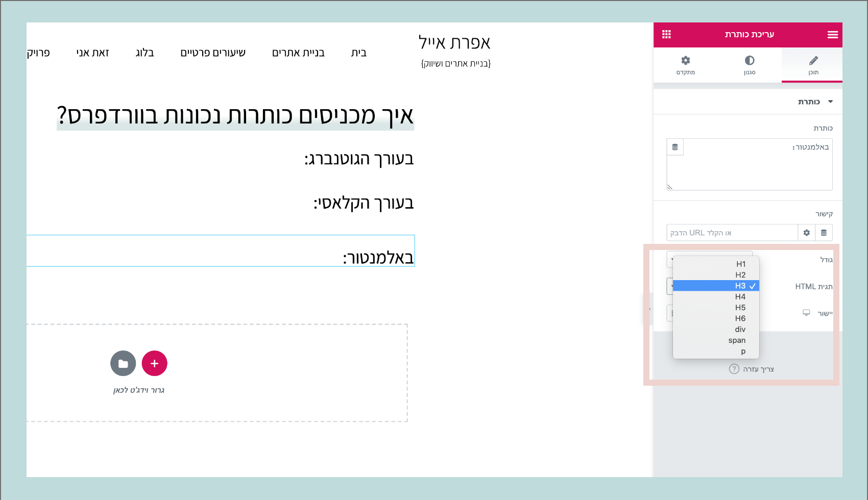Open the זאת אני menu item

click(92, 53)
